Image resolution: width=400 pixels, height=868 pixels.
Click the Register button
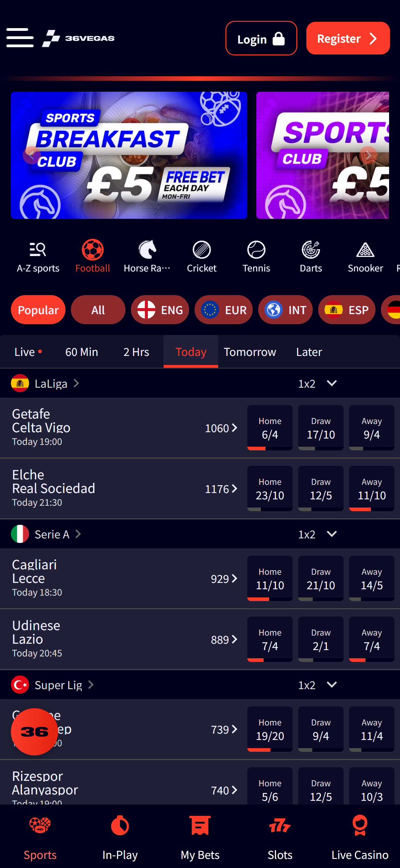tap(348, 38)
